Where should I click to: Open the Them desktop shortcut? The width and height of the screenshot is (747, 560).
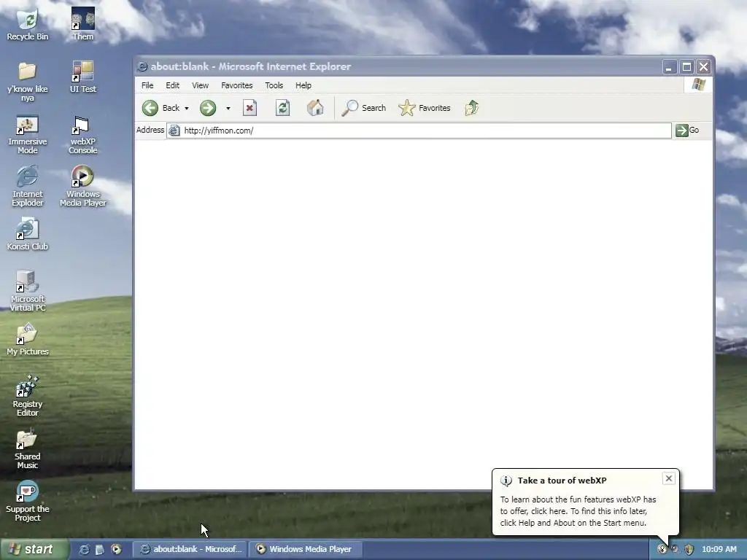(83, 25)
